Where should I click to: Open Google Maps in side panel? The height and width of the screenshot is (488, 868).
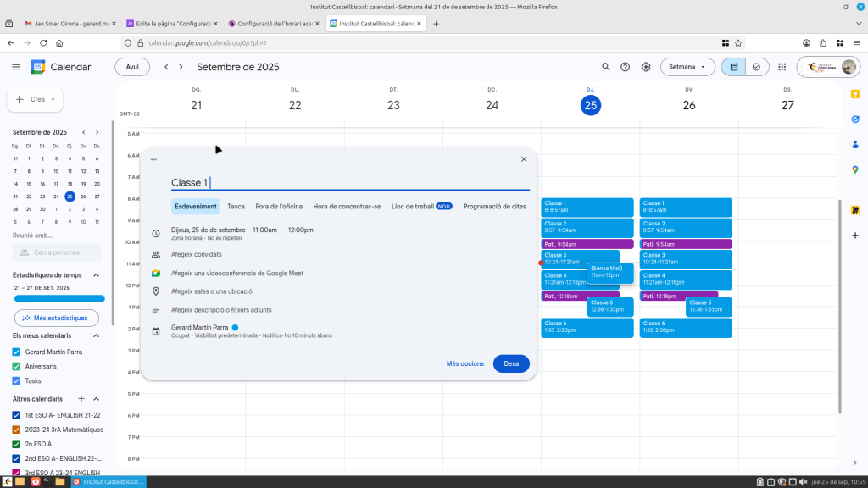point(855,169)
